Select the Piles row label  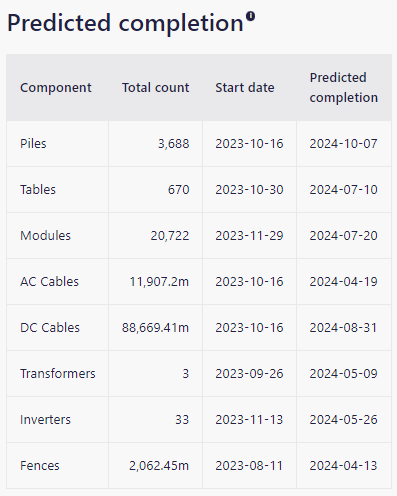pyautogui.click(x=33, y=144)
